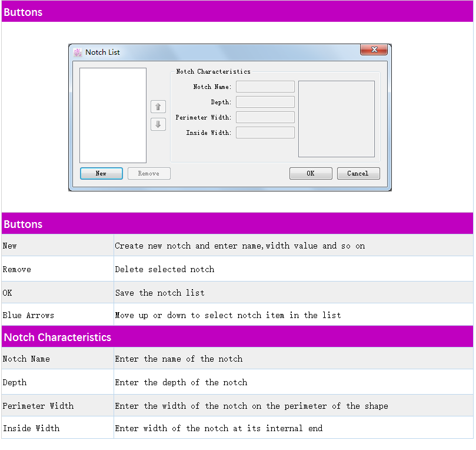Click the 'Delete selected notch' description

(x=165, y=269)
